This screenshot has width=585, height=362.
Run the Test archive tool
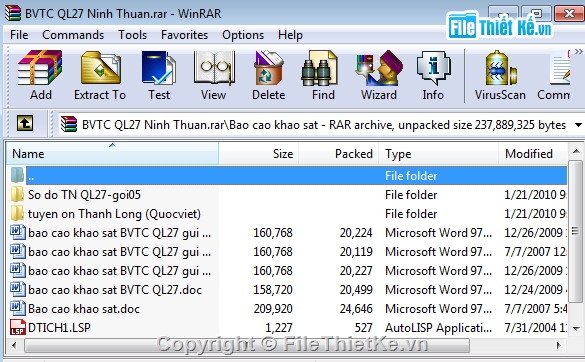click(159, 75)
